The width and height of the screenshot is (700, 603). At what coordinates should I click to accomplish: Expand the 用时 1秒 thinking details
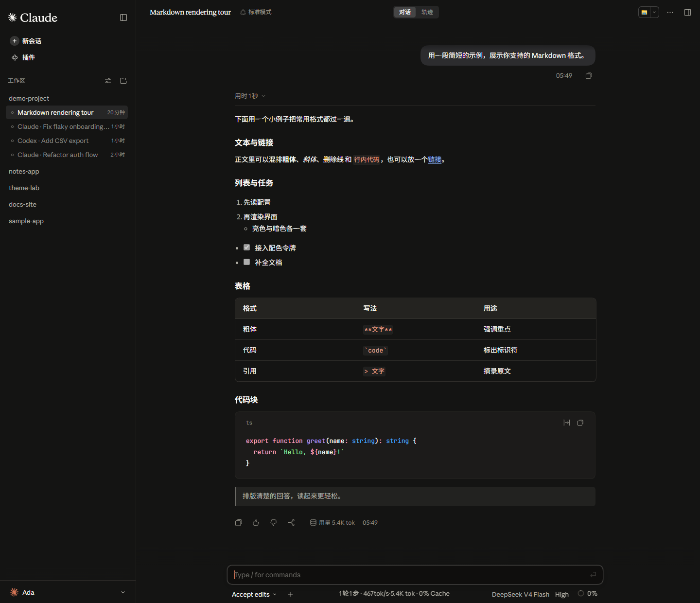250,96
